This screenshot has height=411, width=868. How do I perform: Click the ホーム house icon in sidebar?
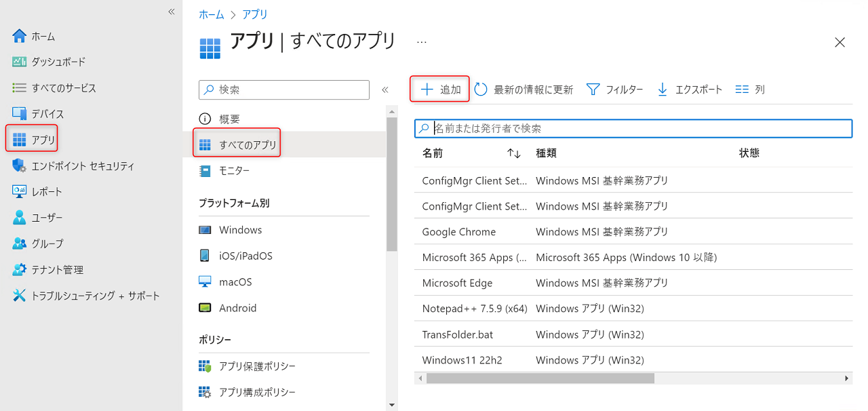coord(19,36)
